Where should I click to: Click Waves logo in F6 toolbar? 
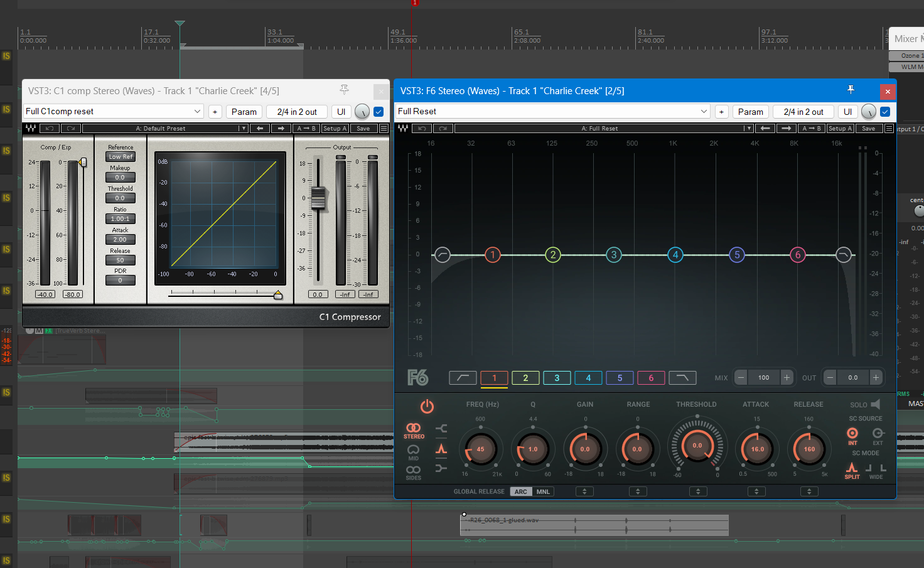point(403,128)
